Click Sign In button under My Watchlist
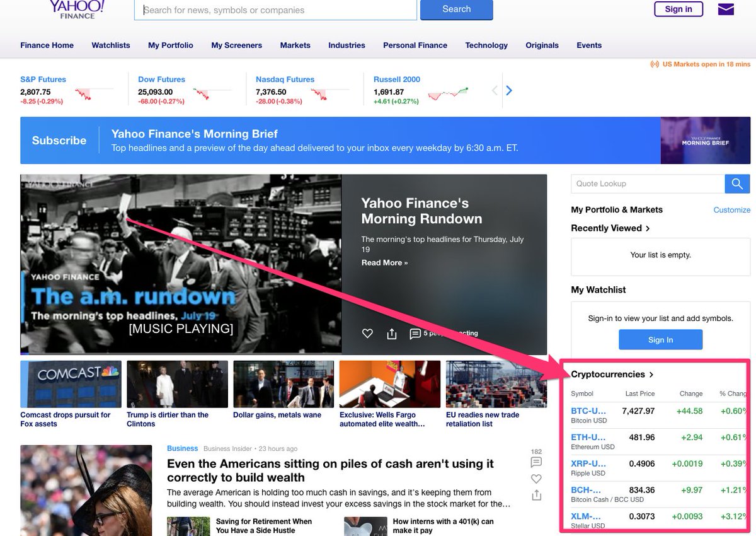This screenshot has height=536, width=756. [x=660, y=340]
